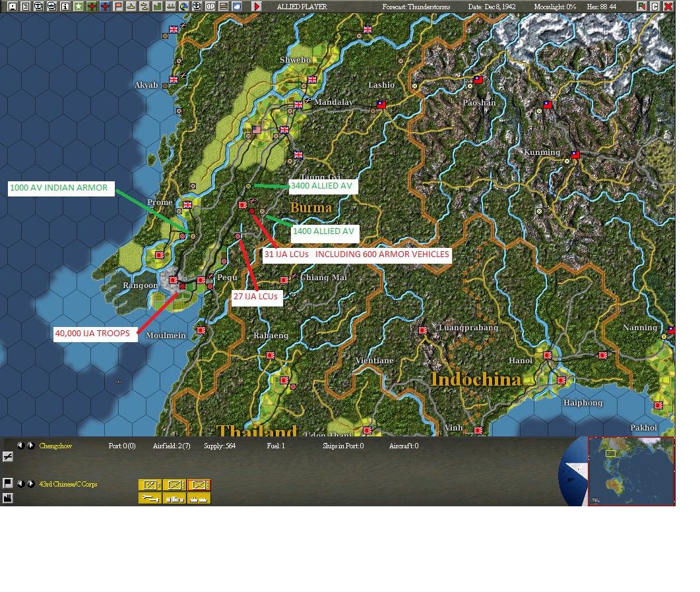Viewport: 700px width, 592px height.
Task: Click the Japanese base flag at Rangoon
Action: pyautogui.click(x=174, y=280)
